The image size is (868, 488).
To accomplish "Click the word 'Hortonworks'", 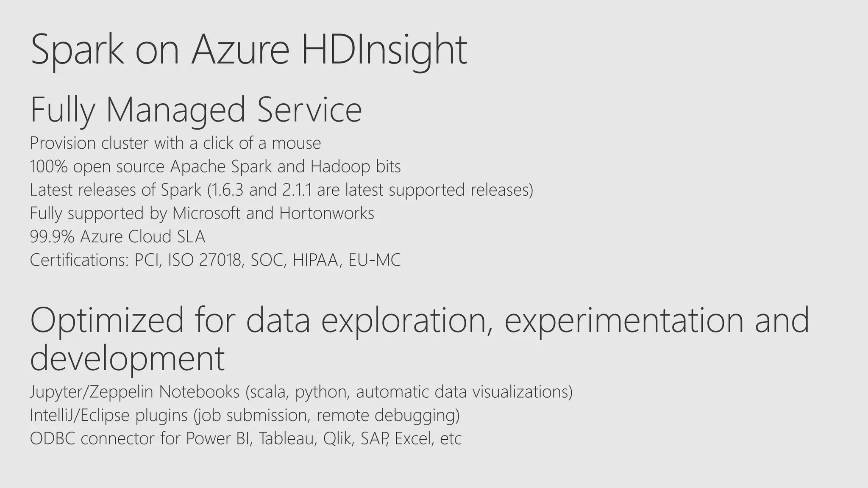I will (x=327, y=213).
